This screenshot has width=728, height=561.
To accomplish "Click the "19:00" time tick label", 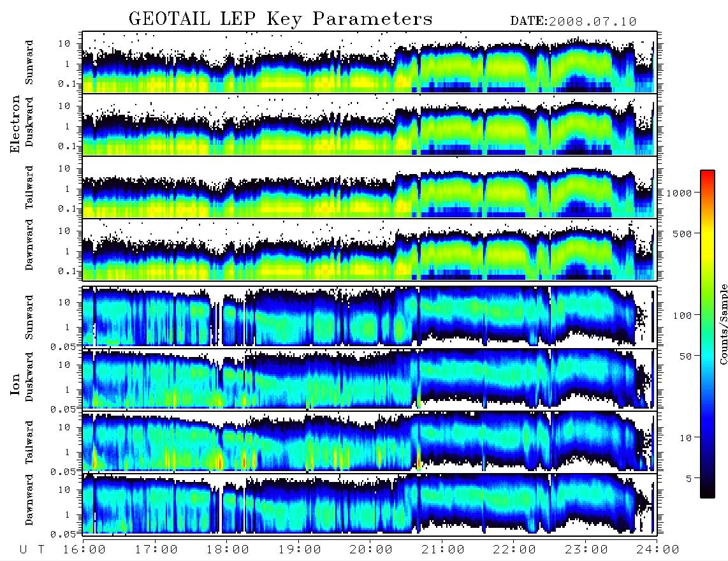I will click(300, 550).
